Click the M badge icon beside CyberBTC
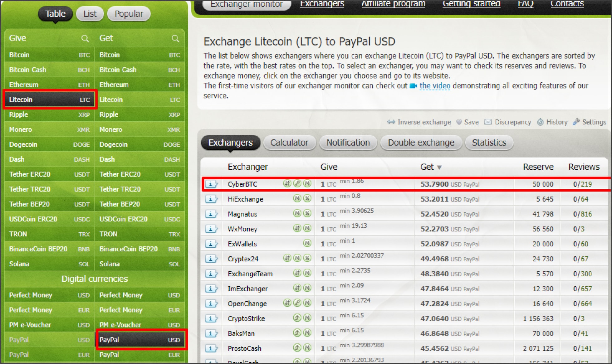The height and width of the screenshot is (364, 612). 307,183
